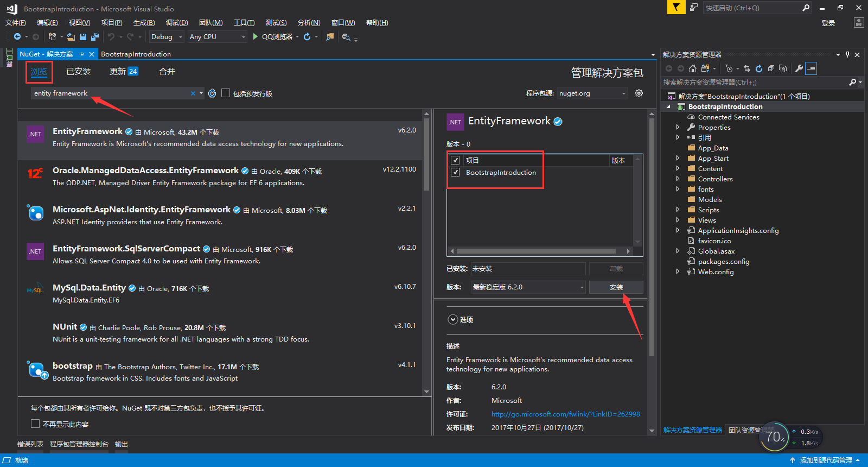Open the license fwlink URL
868x467 pixels.
(565, 414)
